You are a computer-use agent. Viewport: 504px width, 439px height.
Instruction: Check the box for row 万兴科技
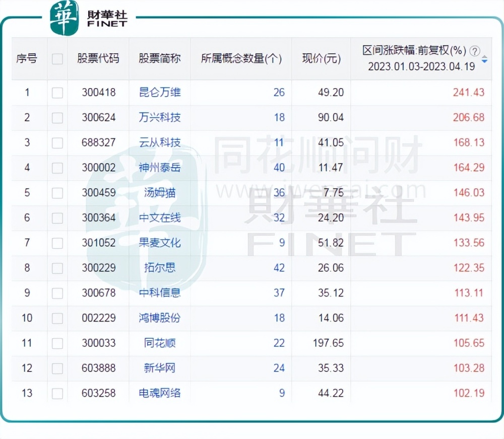57,118
